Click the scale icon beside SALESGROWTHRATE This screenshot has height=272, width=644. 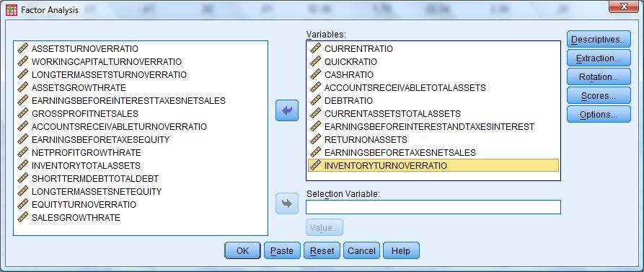22,217
